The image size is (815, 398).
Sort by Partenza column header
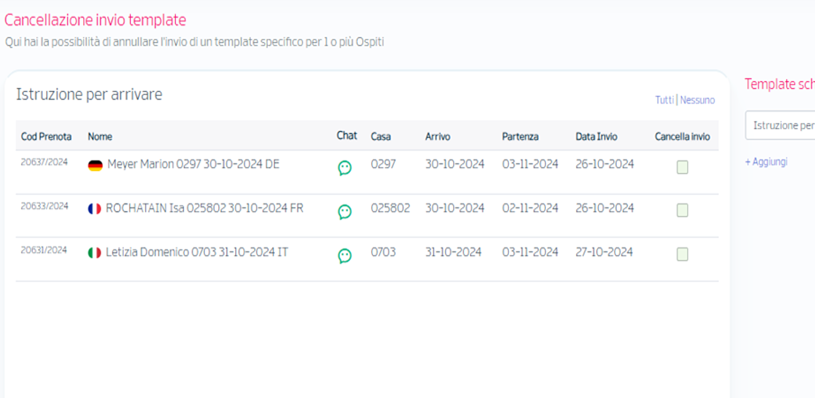coord(520,137)
